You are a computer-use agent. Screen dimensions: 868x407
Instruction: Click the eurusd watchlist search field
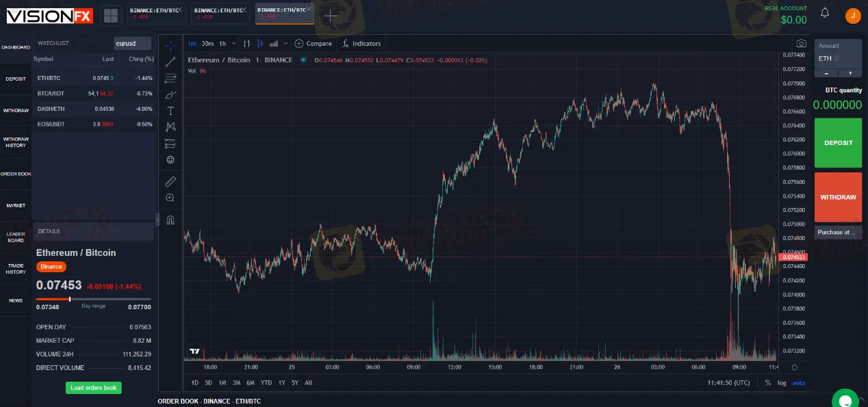tap(132, 43)
